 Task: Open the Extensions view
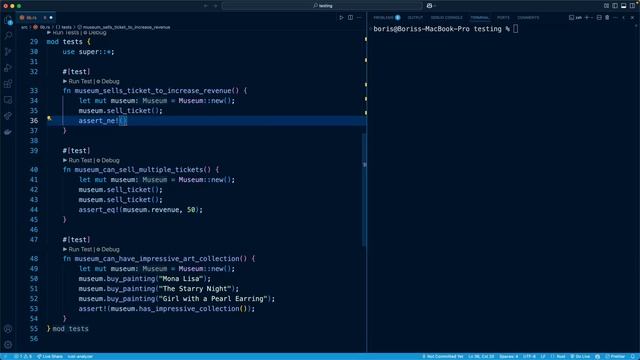coord(8,84)
